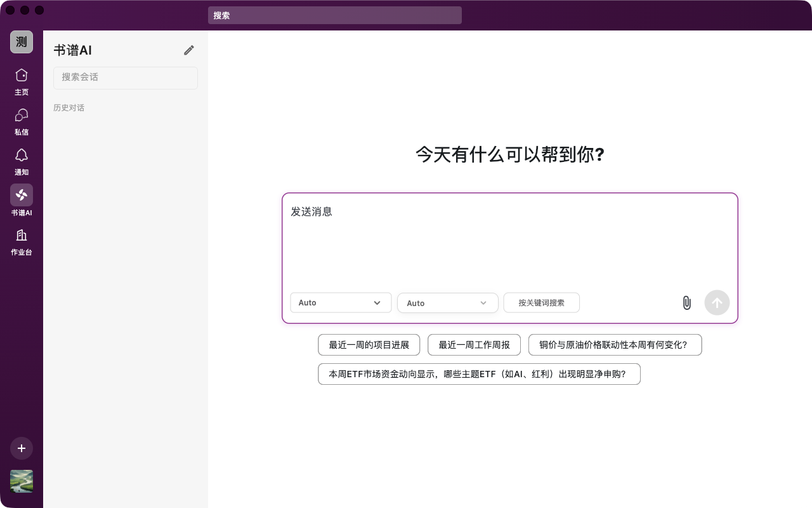Choose the ETF市场资金动向 suggestion

479,374
